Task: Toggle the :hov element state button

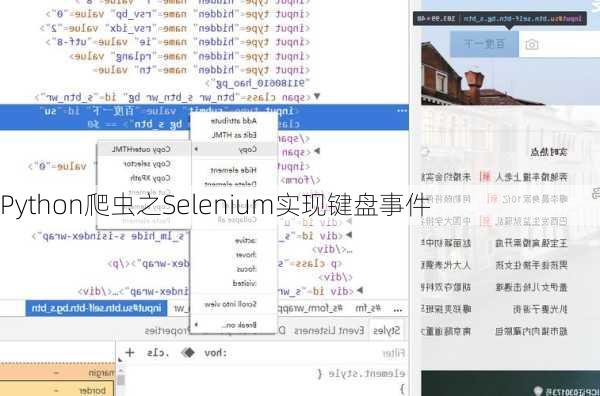Action: pyautogui.click(x=215, y=353)
